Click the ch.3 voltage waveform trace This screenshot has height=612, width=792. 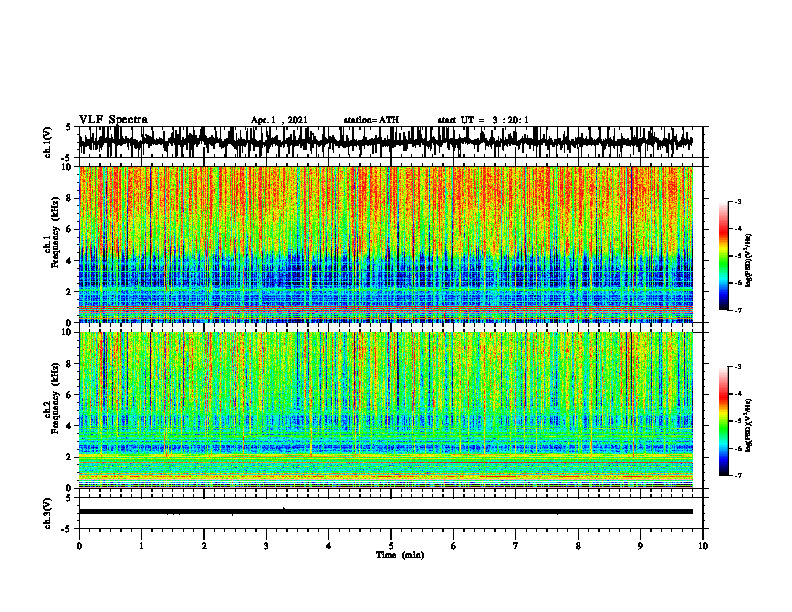[x=385, y=512]
